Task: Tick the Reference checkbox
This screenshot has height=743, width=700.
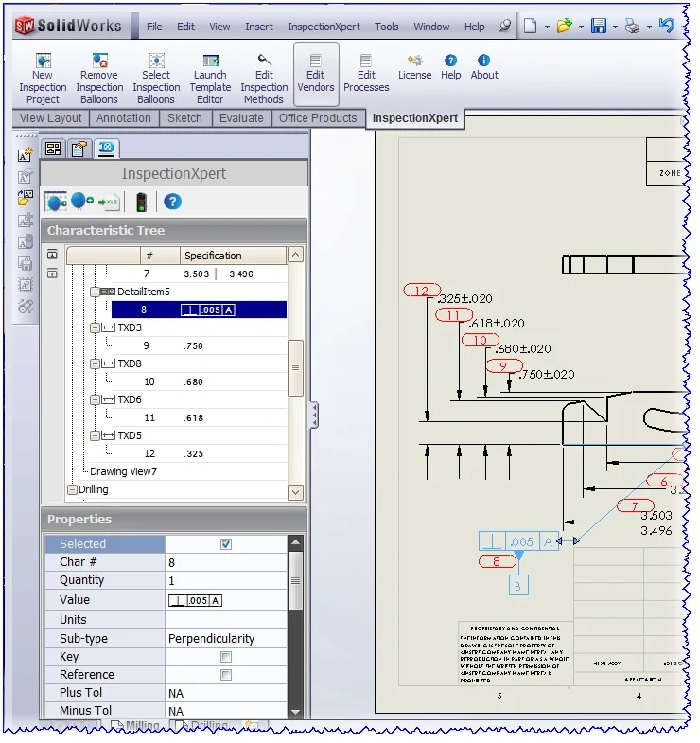Action: click(x=225, y=675)
